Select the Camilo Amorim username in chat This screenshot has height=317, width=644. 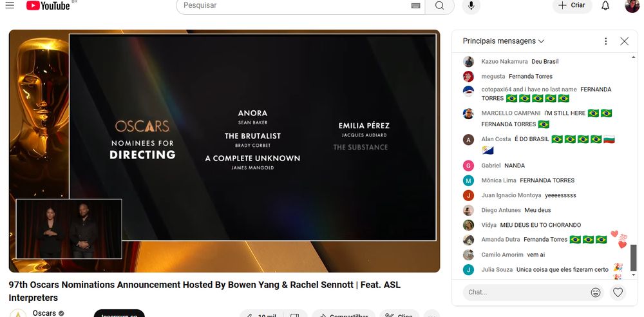502,255
